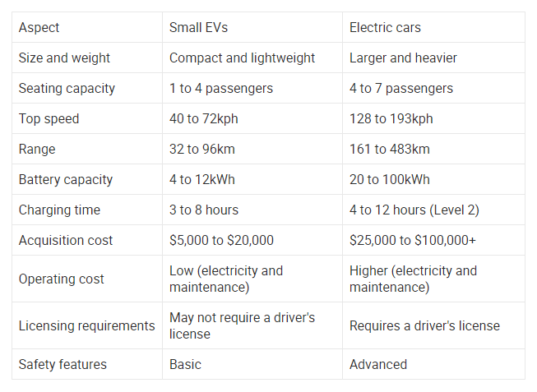This screenshot has height=392, width=537.
Task: Select the Compact and lightweight cell
Action: click(252, 58)
